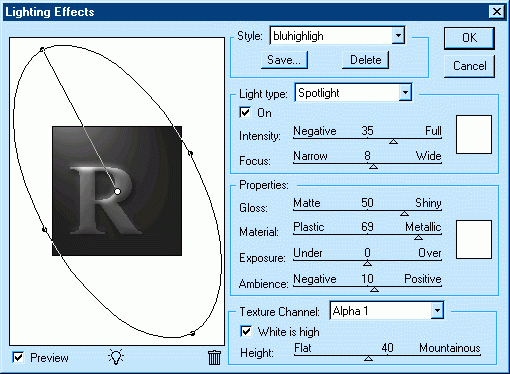Click the Under label on Exposure slider
Image resolution: width=510 pixels, height=374 pixels.
pyautogui.click(x=308, y=253)
